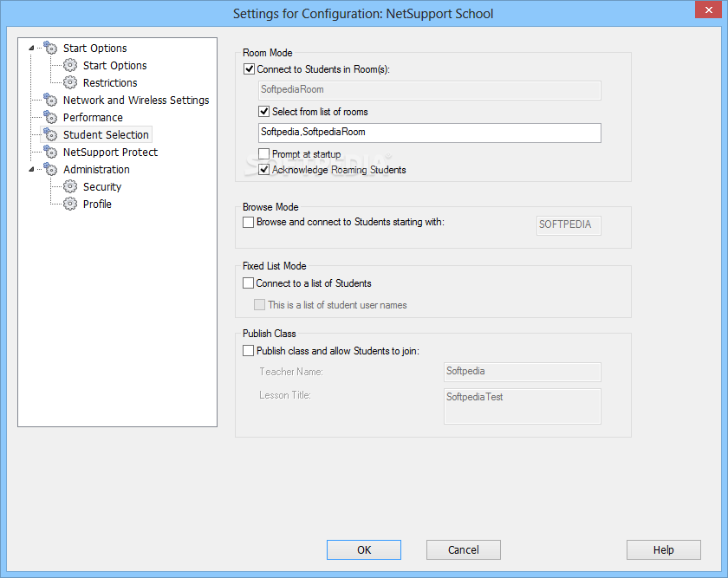Enable Connect to a list of Students
The height and width of the screenshot is (578, 728).
249,283
